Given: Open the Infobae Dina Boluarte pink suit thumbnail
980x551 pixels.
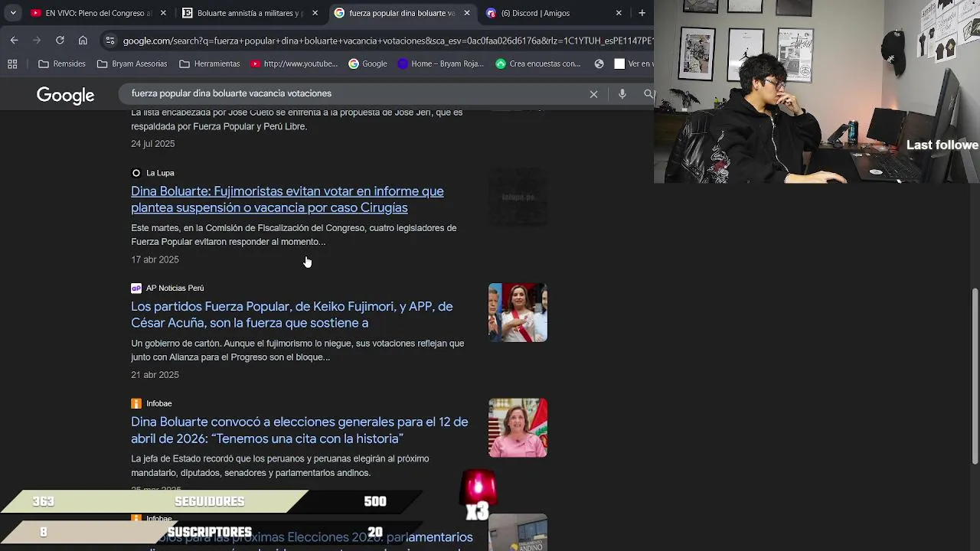Looking at the screenshot, I should pos(518,428).
